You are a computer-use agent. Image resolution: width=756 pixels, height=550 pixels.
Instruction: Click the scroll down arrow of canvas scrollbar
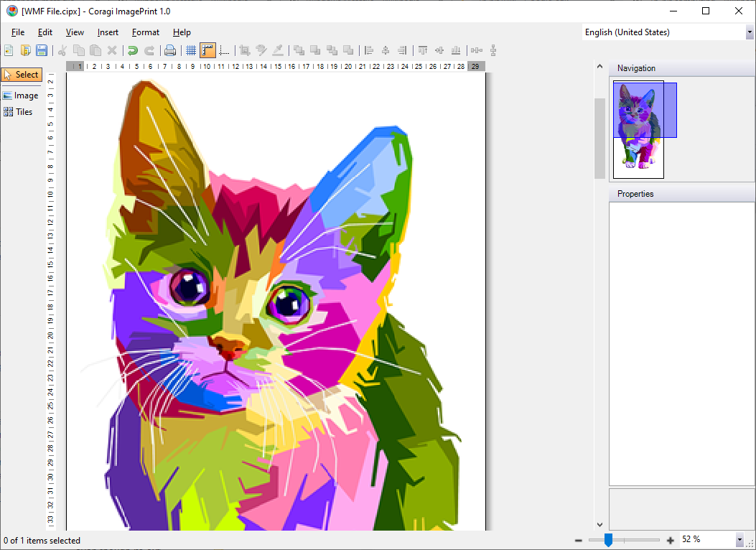click(599, 524)
